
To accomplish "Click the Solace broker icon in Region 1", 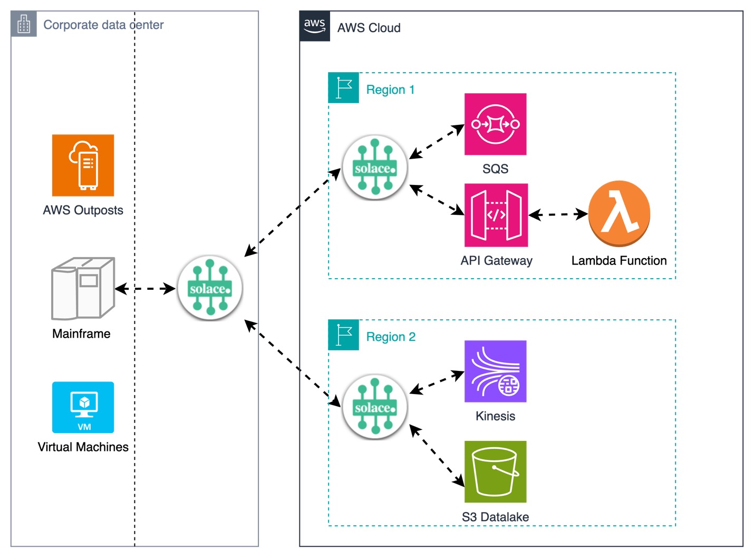I will [x=375, y=168].
